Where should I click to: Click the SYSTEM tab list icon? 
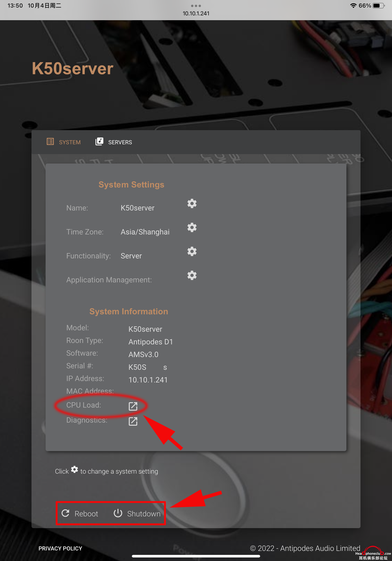point(50,141)
